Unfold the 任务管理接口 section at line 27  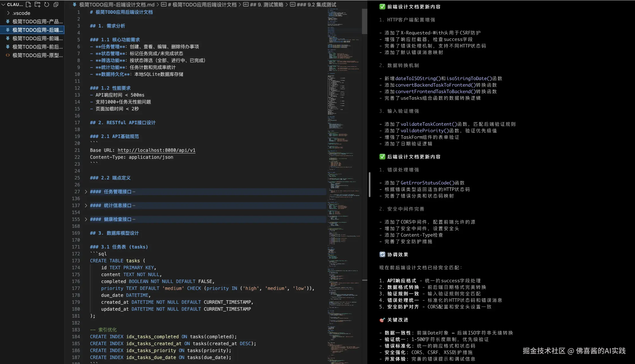click(x=86, y=192)
